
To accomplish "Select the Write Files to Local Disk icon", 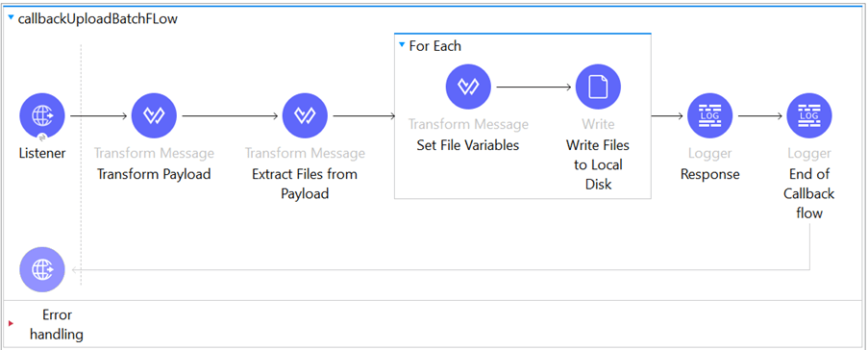I will coord(599,87).
